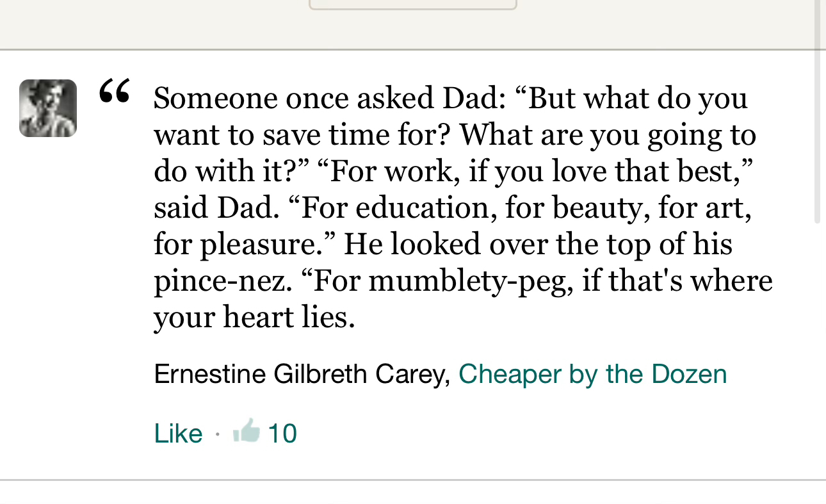Click the author's portrait thumbnail

point(48,108)
